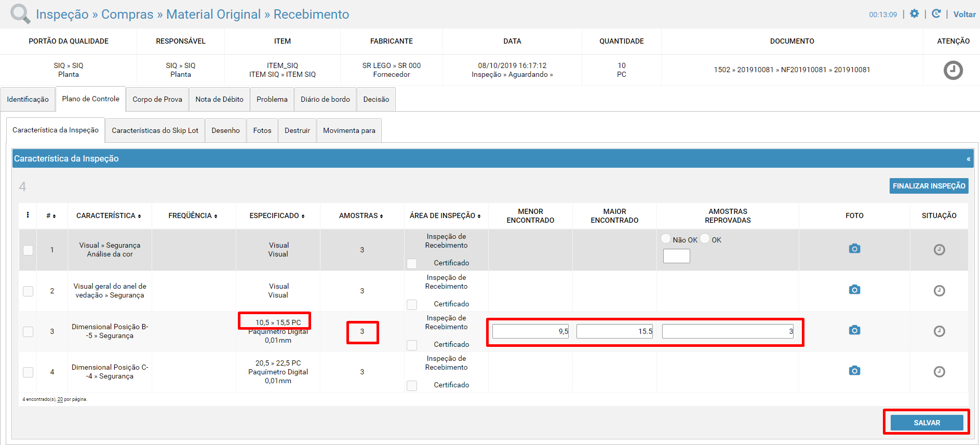Image resolution: width=980 pixels, height=445 pixels.
Task: Open the Destruir sub-tab
Action: pyautogui.click(x=297, y=130)
